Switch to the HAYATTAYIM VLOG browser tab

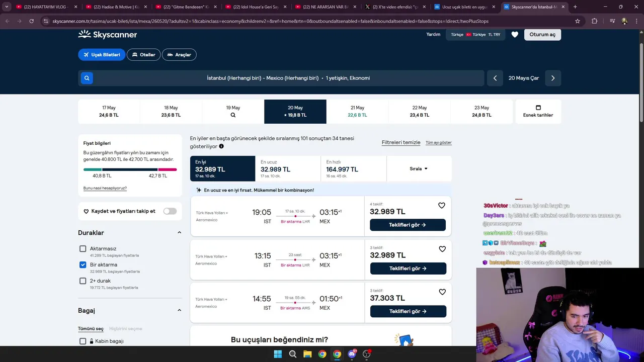pyautogui.click(x=45, y=7)
